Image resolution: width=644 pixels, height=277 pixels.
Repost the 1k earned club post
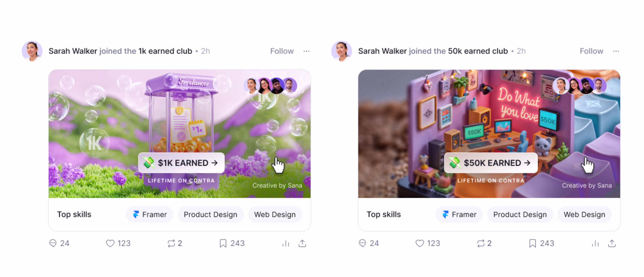171,243
